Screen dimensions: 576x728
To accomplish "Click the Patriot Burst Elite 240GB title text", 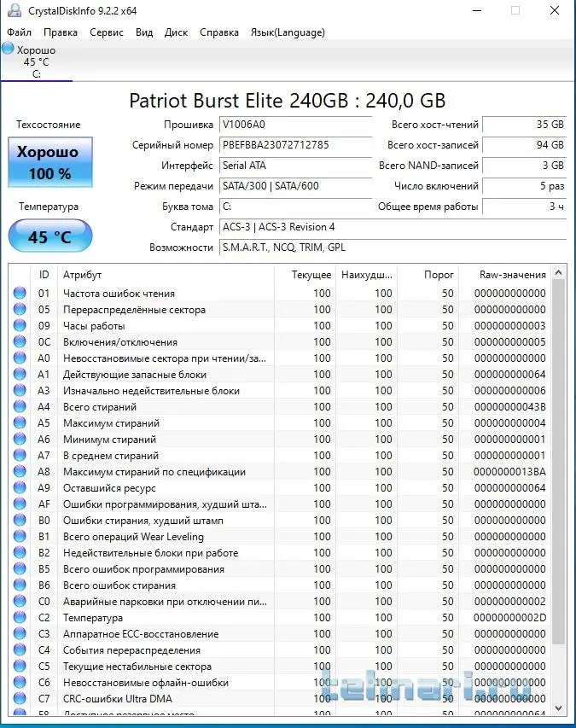I will (288, 101).
